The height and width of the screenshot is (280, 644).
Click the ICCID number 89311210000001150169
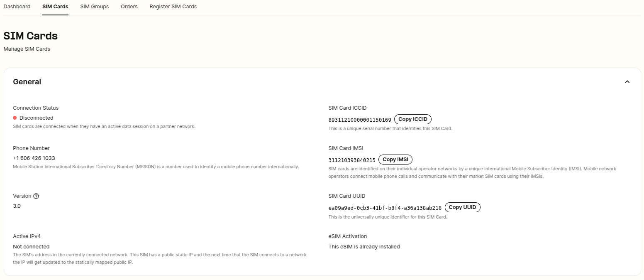[x=360, y=120]
